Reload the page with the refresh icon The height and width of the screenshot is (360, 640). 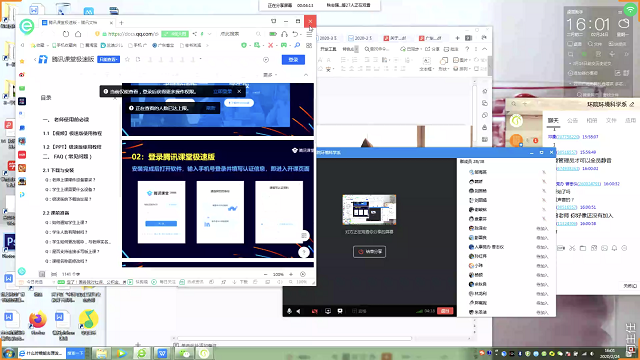(x=66, y=34)
